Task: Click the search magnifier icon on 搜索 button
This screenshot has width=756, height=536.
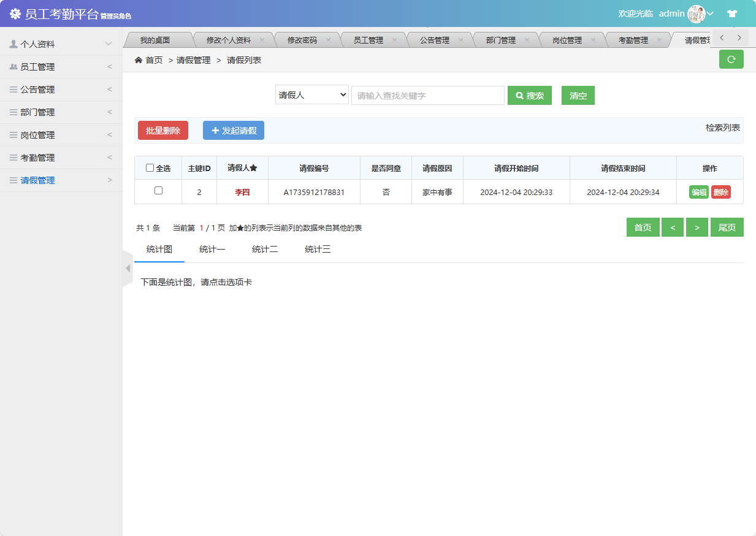Action: 519,95
